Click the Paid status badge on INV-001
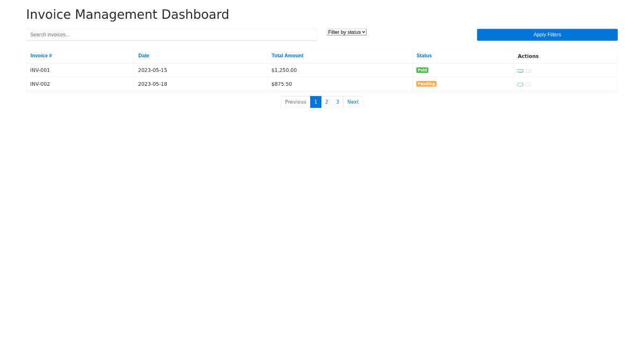Image resolution: width=644 pixels, height=338 pixels. coord(422,70)
